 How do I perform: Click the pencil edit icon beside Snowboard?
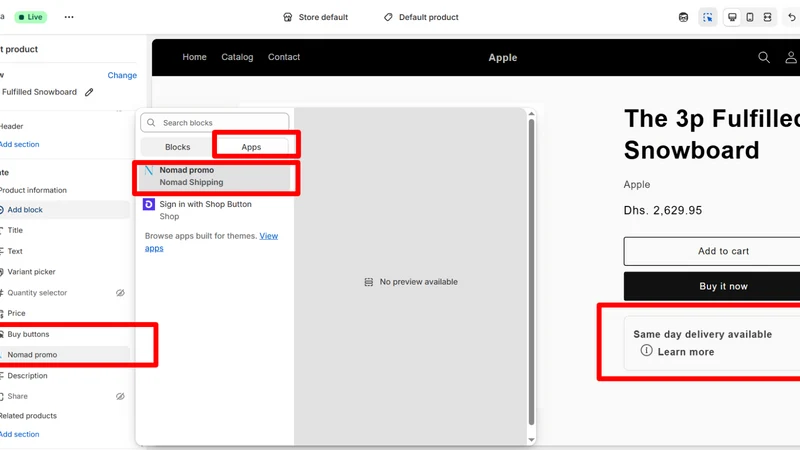pyautogui.click(x=89, y=92)
